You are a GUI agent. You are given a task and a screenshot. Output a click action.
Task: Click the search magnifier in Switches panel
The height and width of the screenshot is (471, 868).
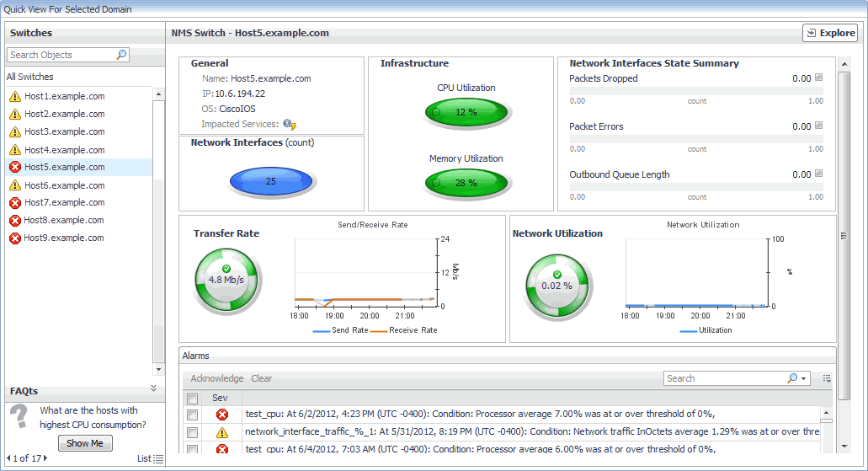tap(121, 54)
